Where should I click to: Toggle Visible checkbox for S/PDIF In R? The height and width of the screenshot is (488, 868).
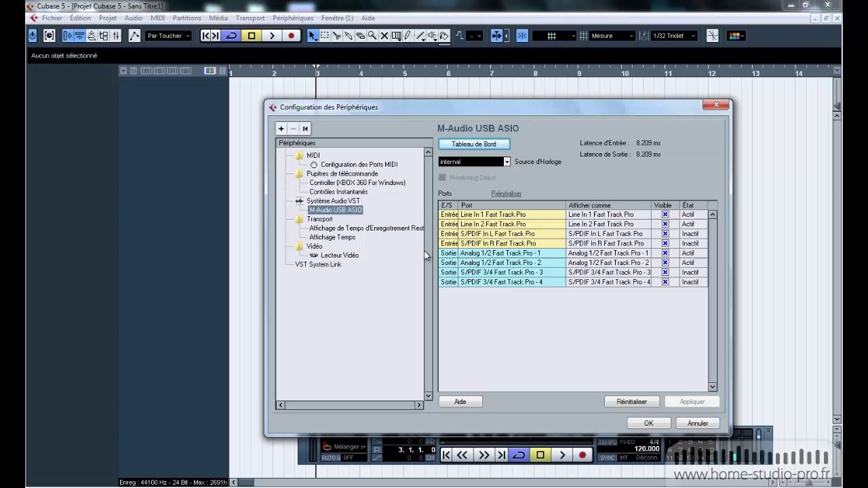point(665,243)
